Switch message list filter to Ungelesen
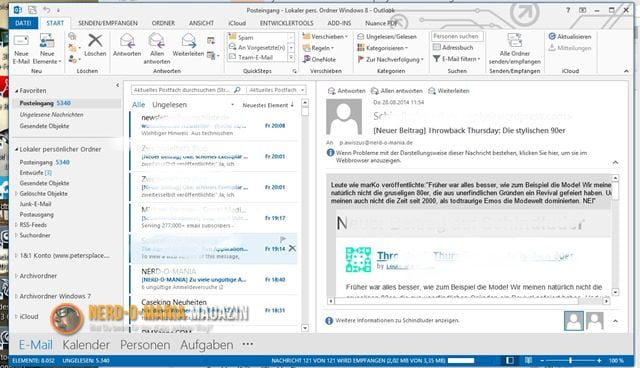Image resolution: width=640 pixels, height=368 pixels. pos(169,105)
